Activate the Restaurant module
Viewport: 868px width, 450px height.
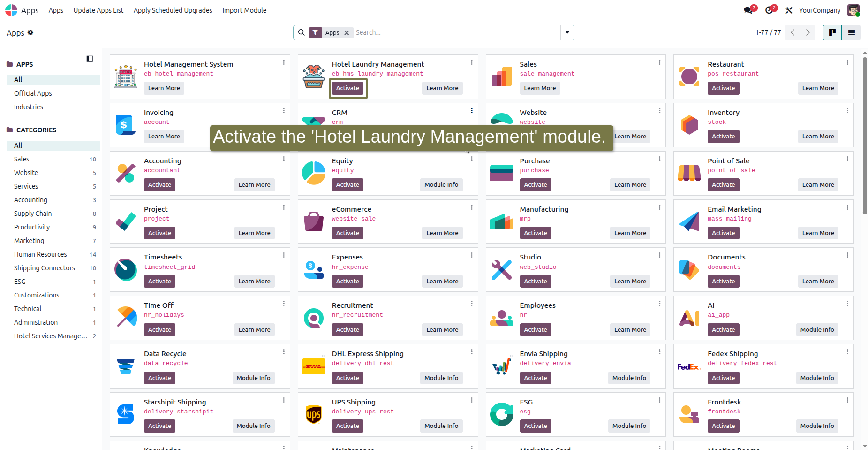click(x=724, y=88)
